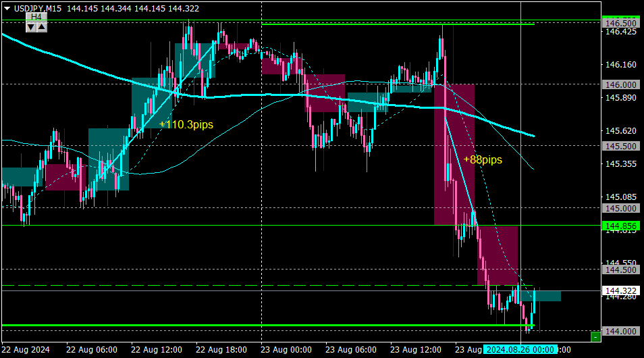
Task: Click the green 144.856 price tag
Action: click(x=620, y=226)
